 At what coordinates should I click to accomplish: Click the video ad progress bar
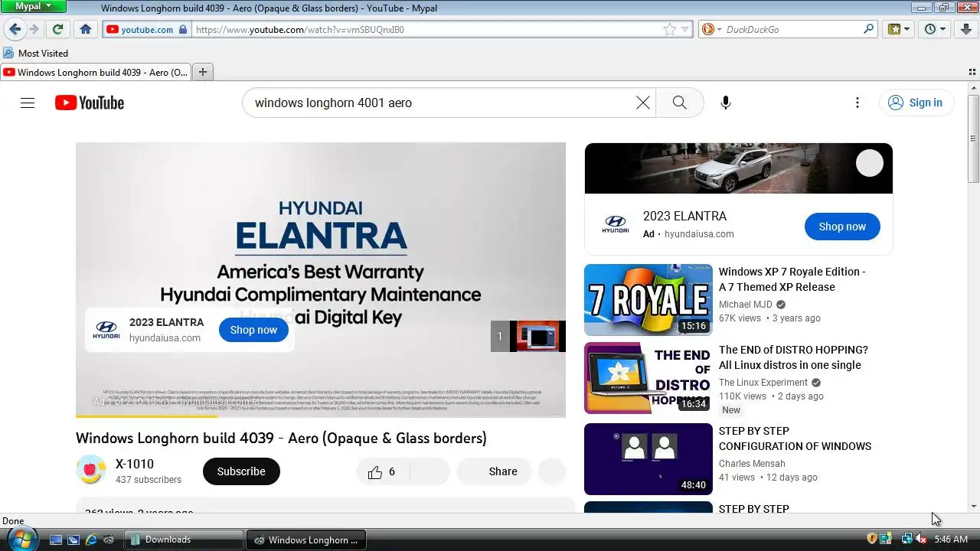321,416
